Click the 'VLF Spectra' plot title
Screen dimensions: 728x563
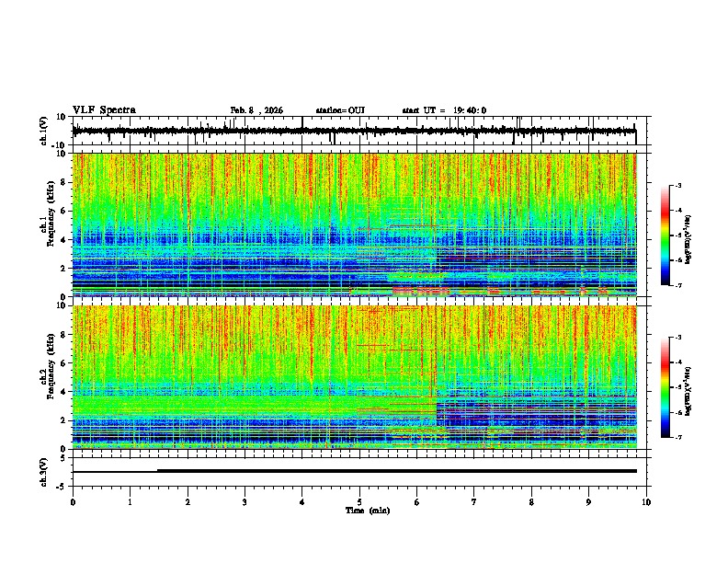pyautogui.click(x=104, y=110)
